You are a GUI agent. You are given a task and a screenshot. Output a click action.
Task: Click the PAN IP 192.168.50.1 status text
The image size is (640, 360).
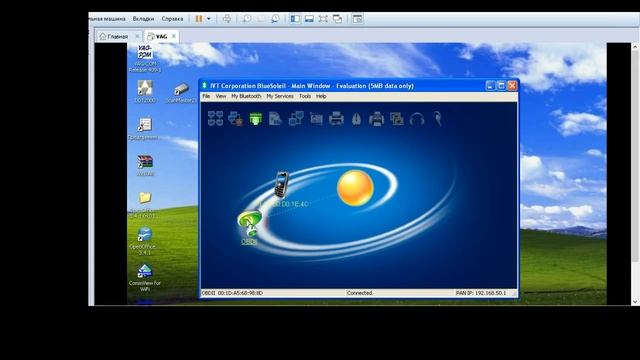481,293
